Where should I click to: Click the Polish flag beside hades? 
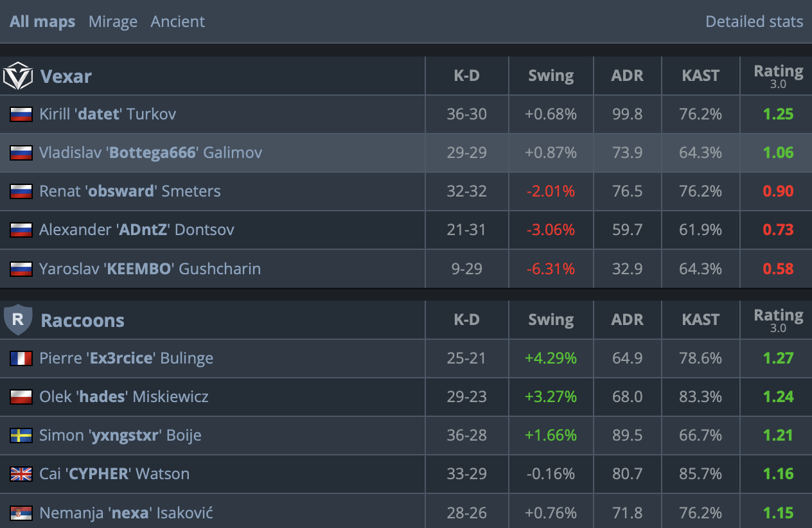[x=21, y=397]
